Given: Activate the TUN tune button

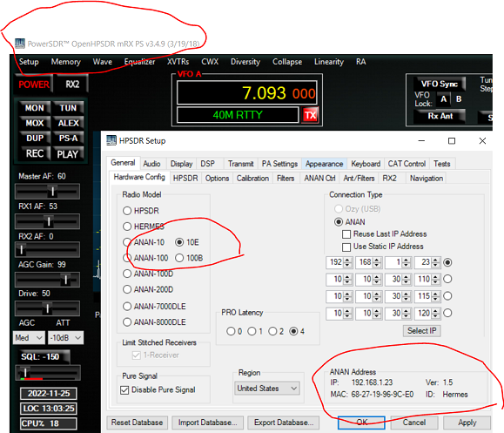Looking at the screenshot, I should point(68,108).
